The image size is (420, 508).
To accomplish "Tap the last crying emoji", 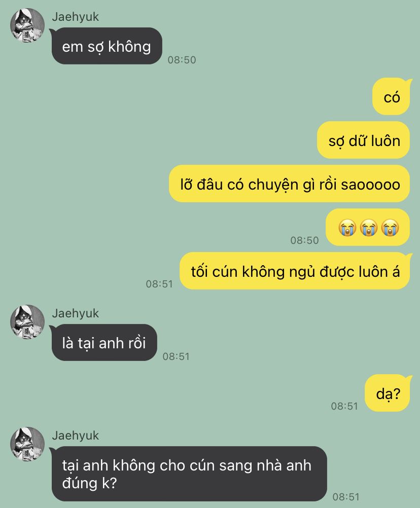I will click(390, 228).
